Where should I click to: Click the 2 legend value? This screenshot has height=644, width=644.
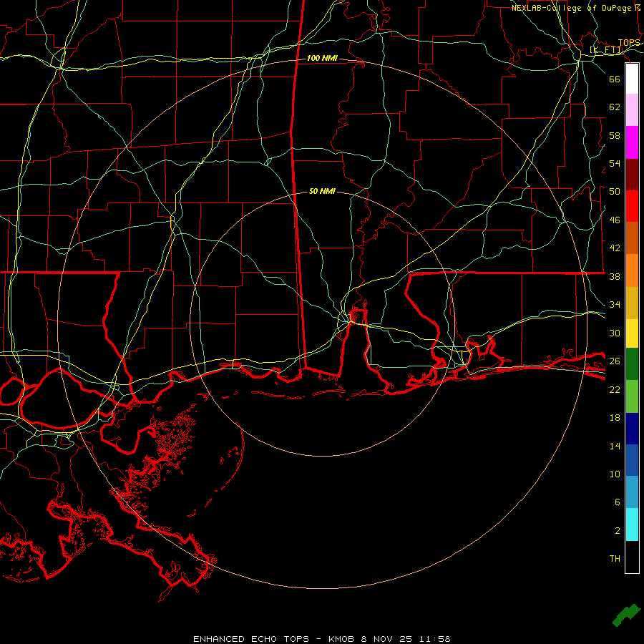(x=617, y=531)
